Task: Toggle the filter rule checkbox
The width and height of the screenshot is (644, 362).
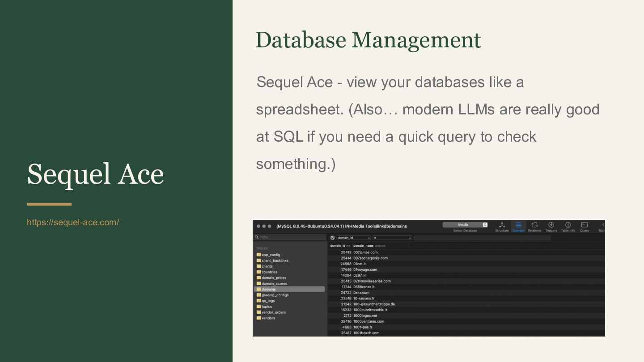Action: (332, 238)
